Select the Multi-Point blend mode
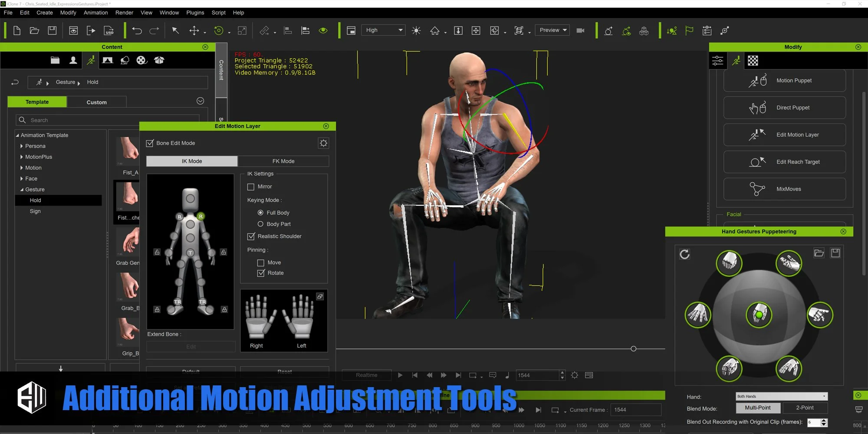The height and width of the screenshot is (434, 868). tap(758, 408)
